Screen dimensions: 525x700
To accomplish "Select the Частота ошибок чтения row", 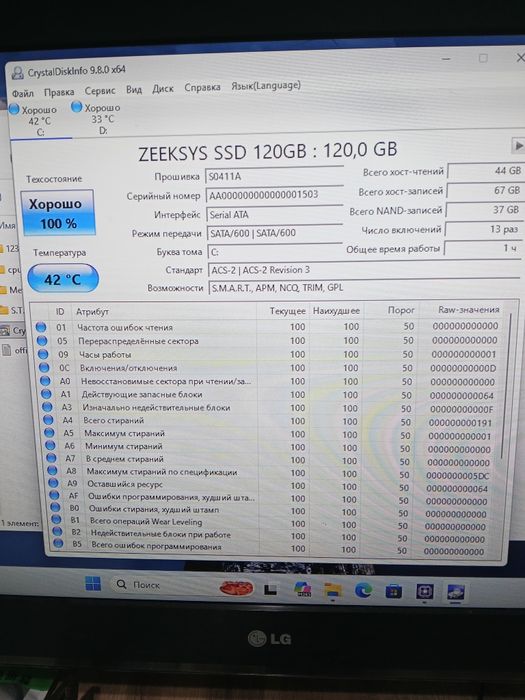I will [x=269, y=327].
